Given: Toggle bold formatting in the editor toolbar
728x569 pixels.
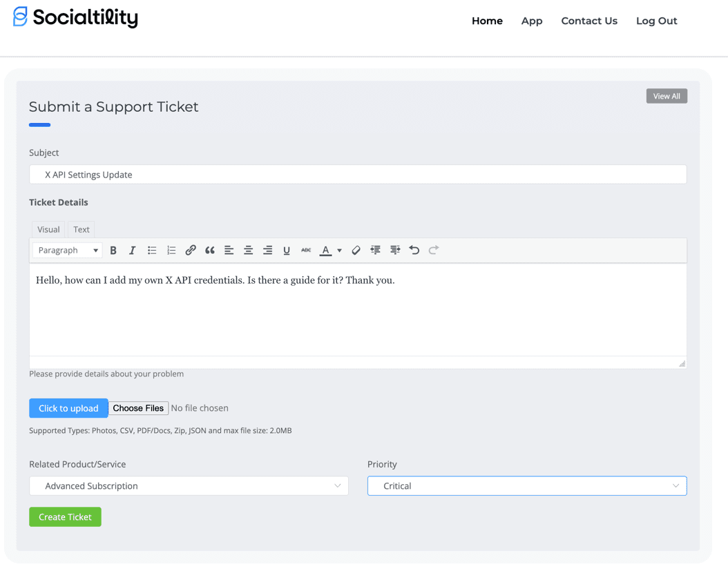Looking at the screenshot, I should (113, 250).
